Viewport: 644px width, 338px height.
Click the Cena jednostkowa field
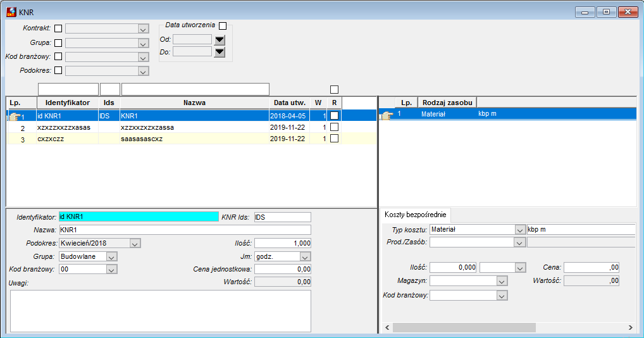283,269
